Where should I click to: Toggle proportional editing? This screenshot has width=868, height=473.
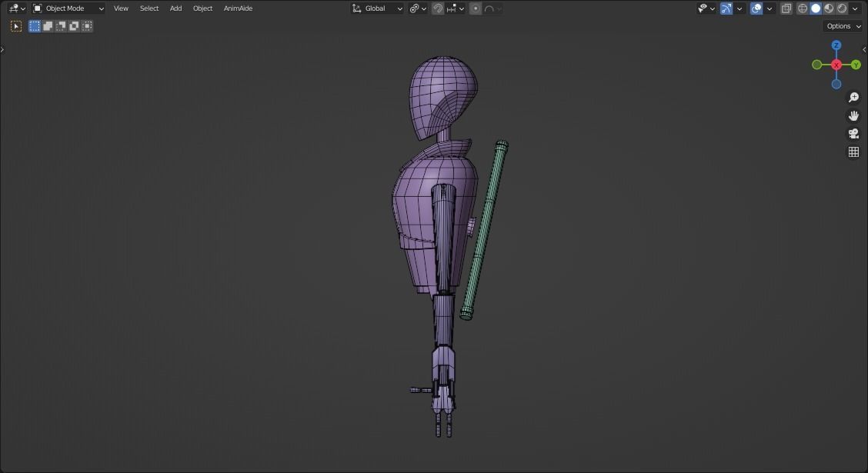(x=476, y=8)
